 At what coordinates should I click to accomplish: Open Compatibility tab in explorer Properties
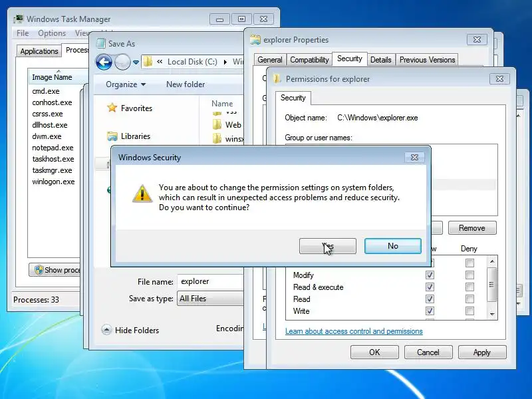(309, 60)
